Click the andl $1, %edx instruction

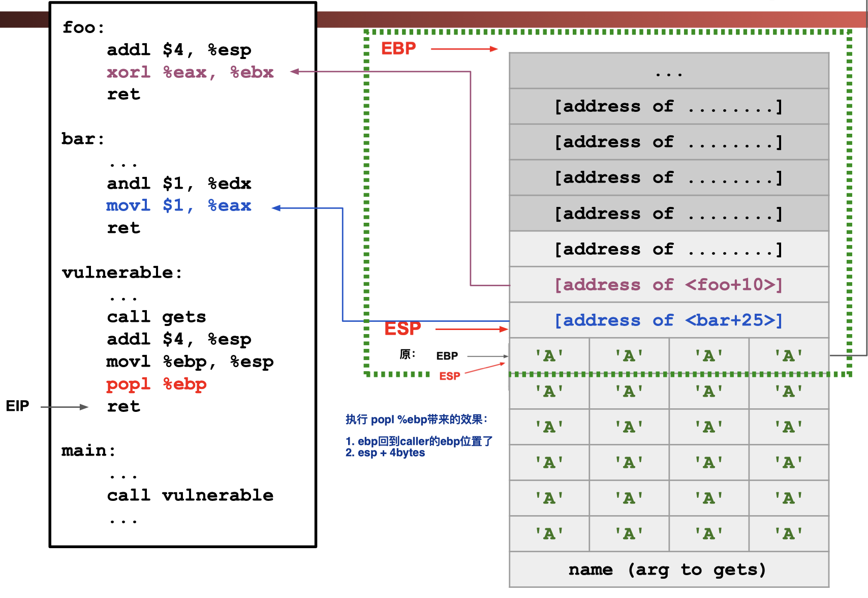coord(179,183)
